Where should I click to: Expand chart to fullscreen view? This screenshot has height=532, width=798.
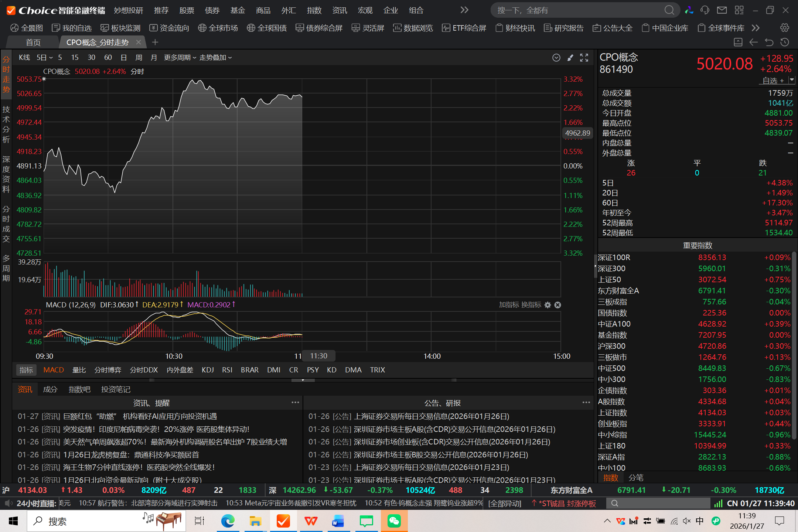tap(584, 58)
